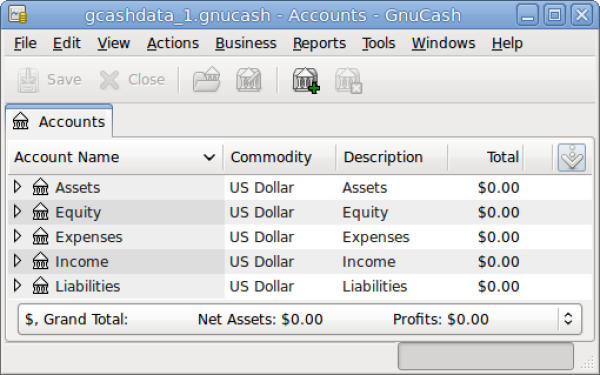Open the column selection arrow button
This screenshot has height=375, width=600.
point(572,157)
